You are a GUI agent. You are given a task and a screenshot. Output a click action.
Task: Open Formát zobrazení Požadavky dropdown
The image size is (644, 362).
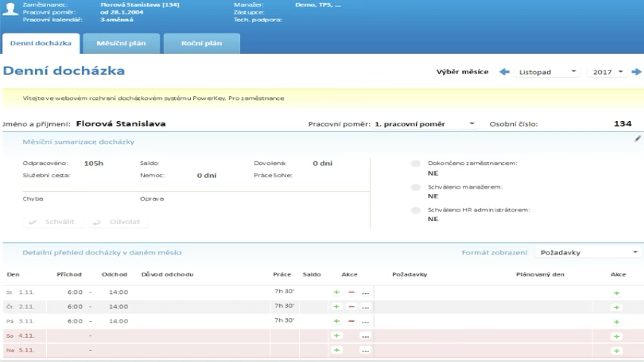[589, 252]
